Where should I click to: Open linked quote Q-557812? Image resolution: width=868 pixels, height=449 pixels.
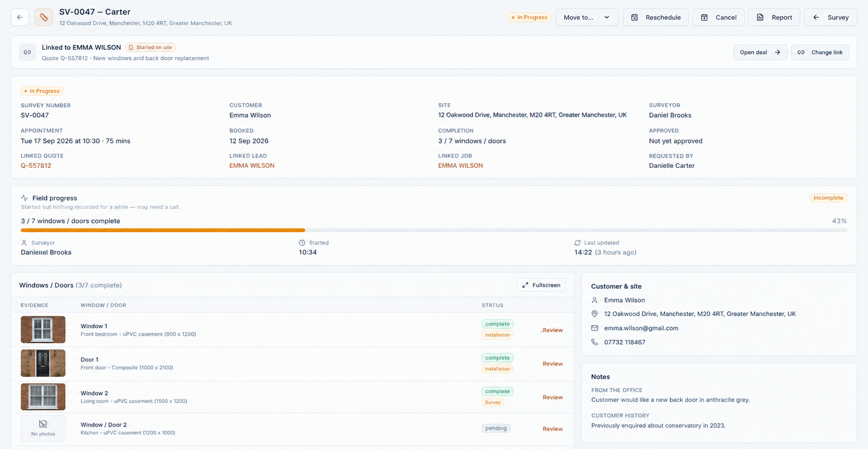36,166
